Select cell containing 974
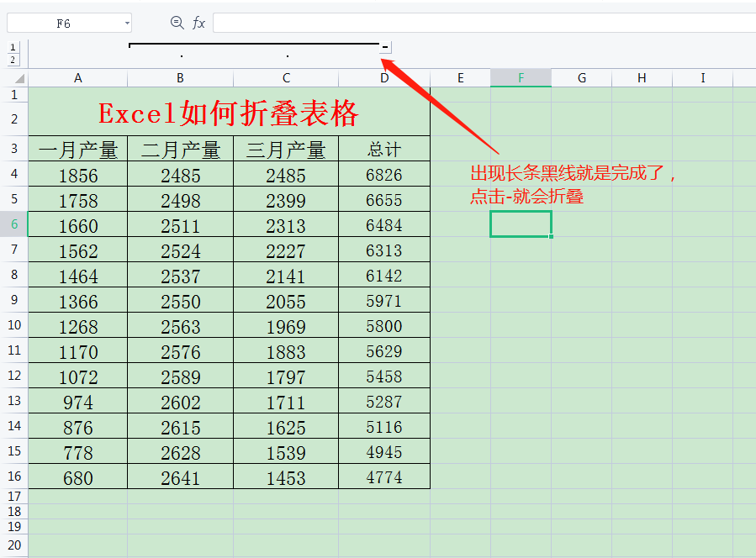 point(77,401)
